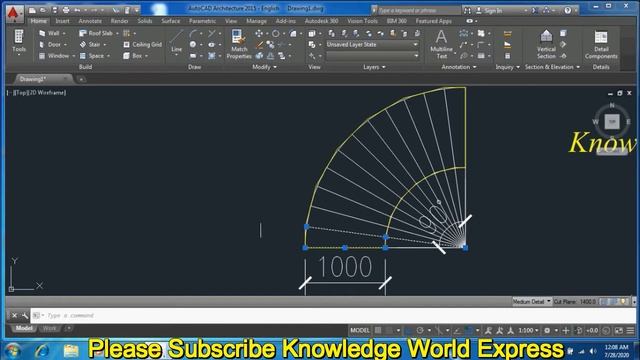Click the Cut Plane: 1400.0 value

pos(575,302)
